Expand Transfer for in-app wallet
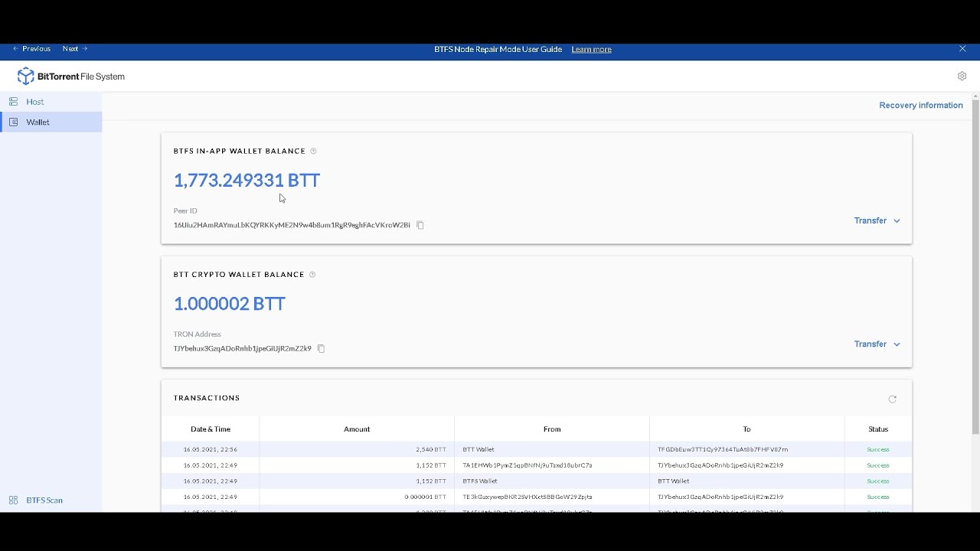980x551 pixels. (x=877, y=220)
